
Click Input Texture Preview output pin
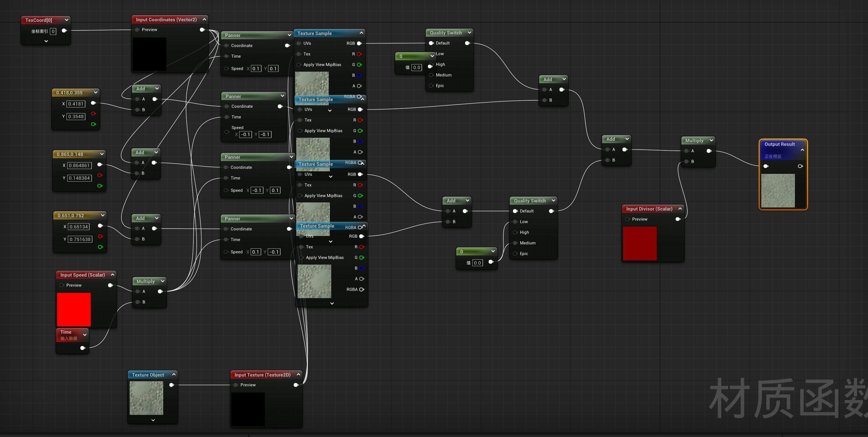click(296, 385)
